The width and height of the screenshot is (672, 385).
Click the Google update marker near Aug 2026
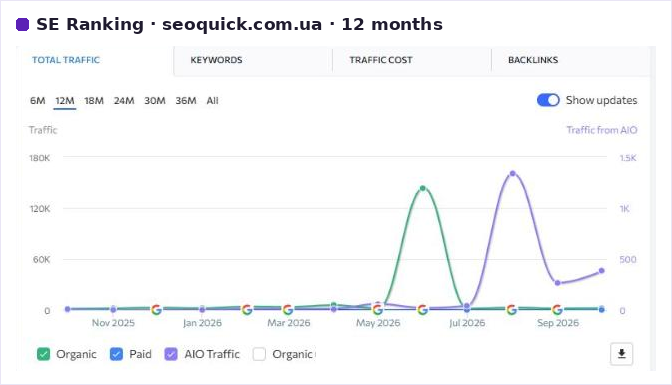point(512,309)
